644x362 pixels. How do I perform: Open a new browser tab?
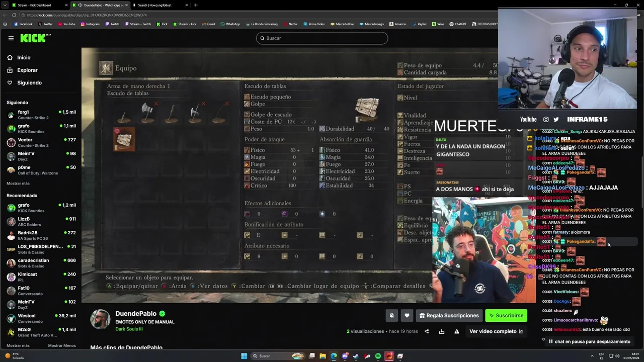click(196, 5)
